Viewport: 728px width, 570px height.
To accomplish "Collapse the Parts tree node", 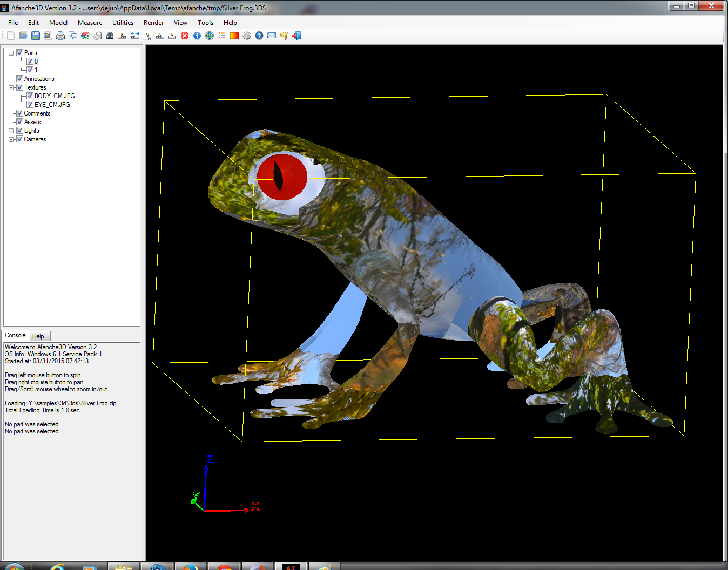I will [x=11, y=53].
